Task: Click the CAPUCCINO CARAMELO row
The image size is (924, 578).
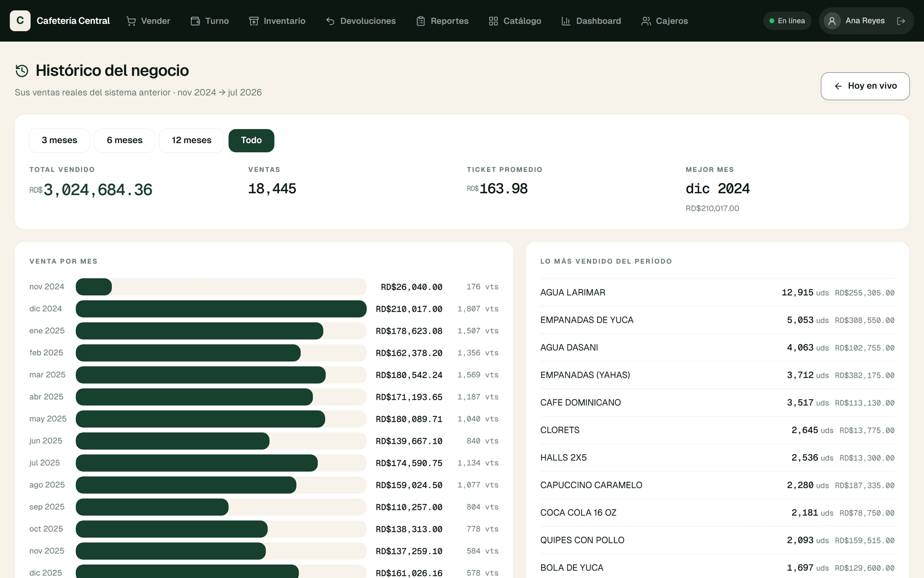Action: (717, 485)
